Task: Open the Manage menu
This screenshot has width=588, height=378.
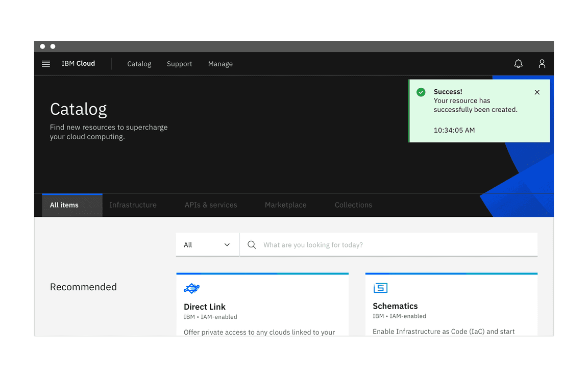Action: (x=220, y=64)
